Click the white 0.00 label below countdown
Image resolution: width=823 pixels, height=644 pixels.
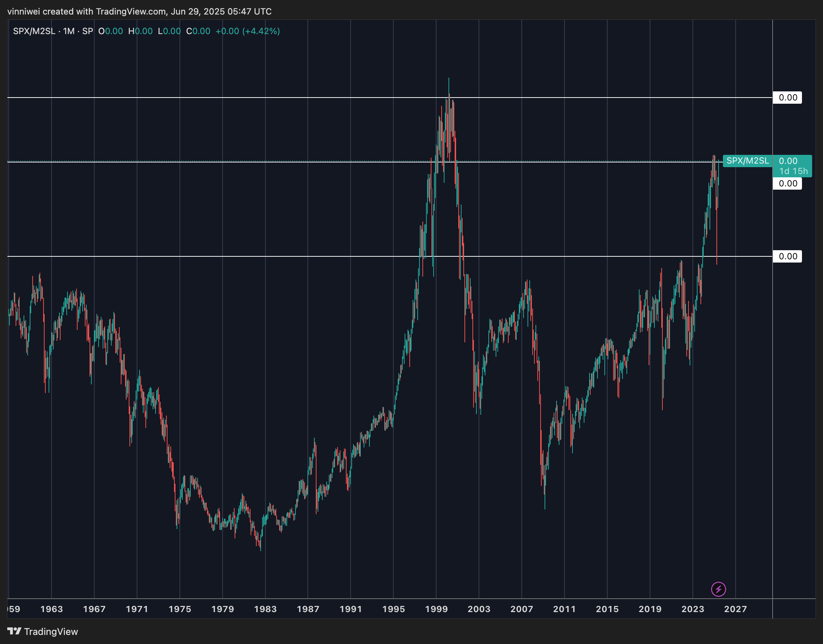coord(787,183)
